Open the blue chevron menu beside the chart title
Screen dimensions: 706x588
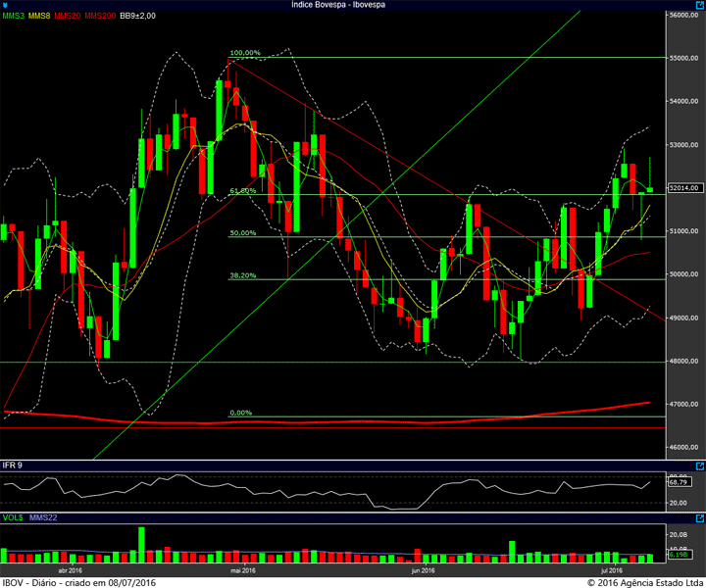5,6
